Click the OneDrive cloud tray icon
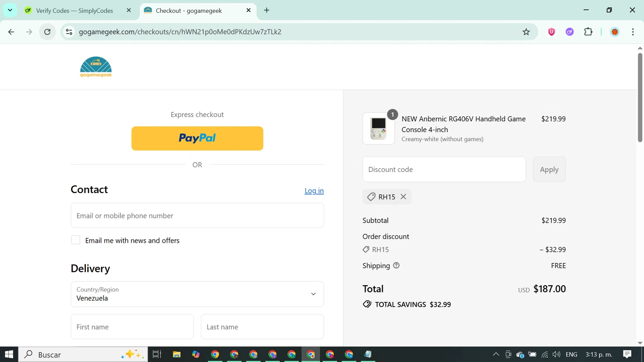Viewport: 644px width, 362px height. [520, 354]
